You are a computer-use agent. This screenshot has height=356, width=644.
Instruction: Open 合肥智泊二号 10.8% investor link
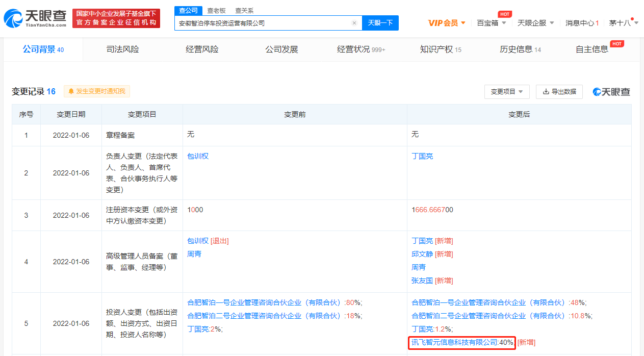click(x=490, y=316)
